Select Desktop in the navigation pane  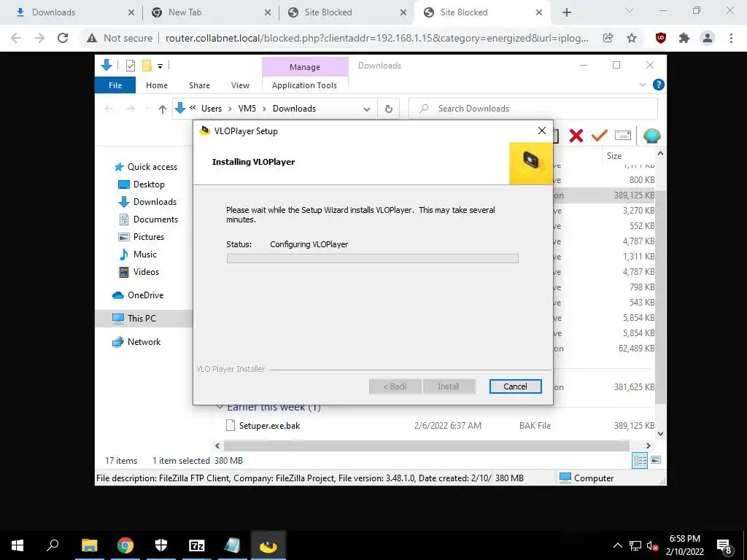click(142, 184)
